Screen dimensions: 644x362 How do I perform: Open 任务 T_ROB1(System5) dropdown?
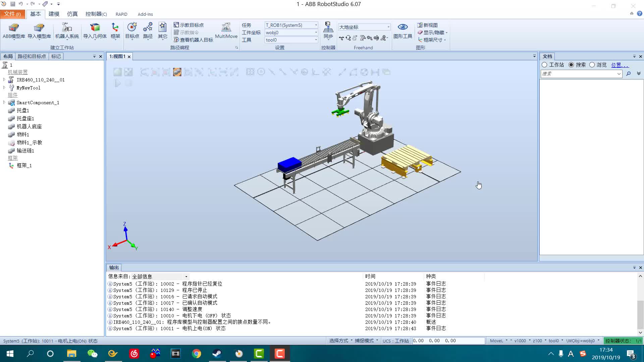291,25
